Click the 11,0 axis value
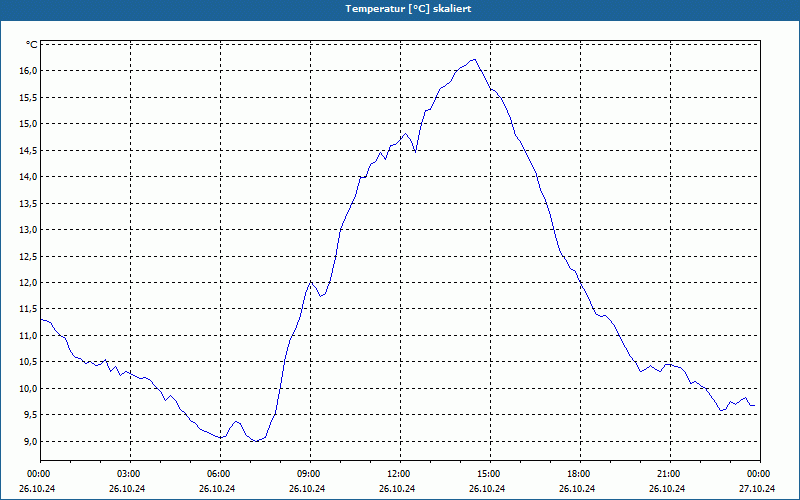This screenshot has width=800, height=500. click(29, 336)
